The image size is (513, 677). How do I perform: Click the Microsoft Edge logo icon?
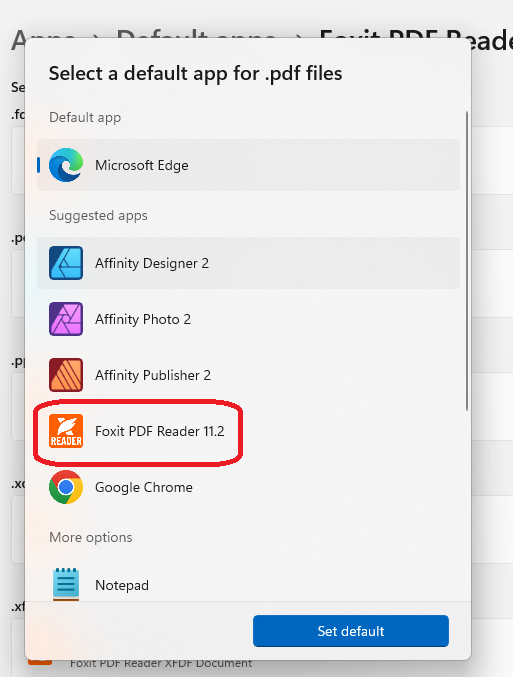pyautogui.click(x=66, y=165)
